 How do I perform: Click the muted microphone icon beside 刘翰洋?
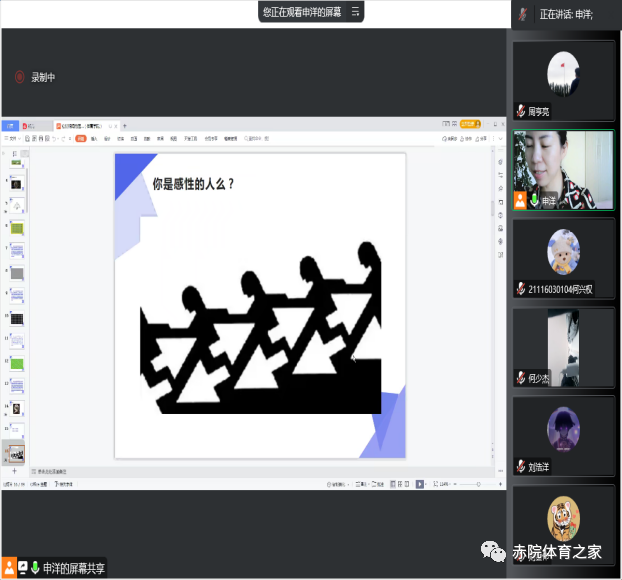point(520,467)
